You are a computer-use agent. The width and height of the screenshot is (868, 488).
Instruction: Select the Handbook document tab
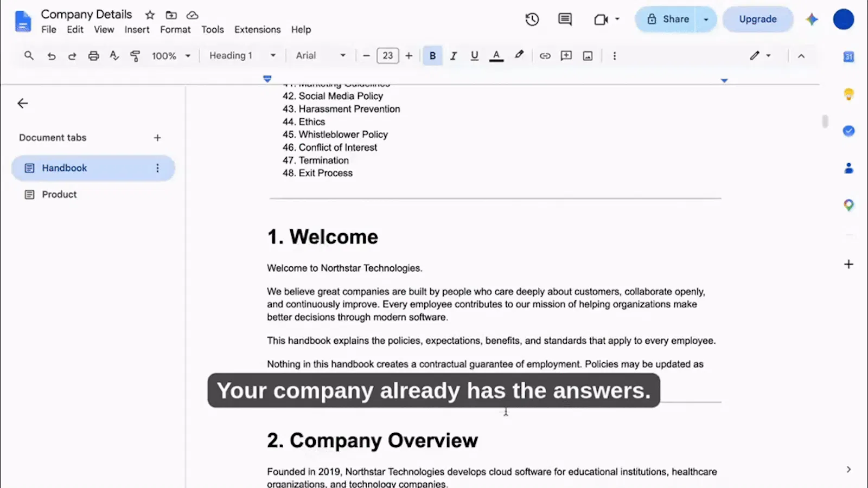point(93,168)
